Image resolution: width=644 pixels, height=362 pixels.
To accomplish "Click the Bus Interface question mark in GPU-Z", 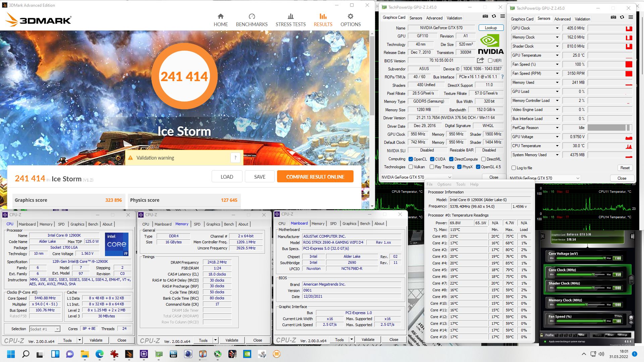I will (x=502, y=77).
